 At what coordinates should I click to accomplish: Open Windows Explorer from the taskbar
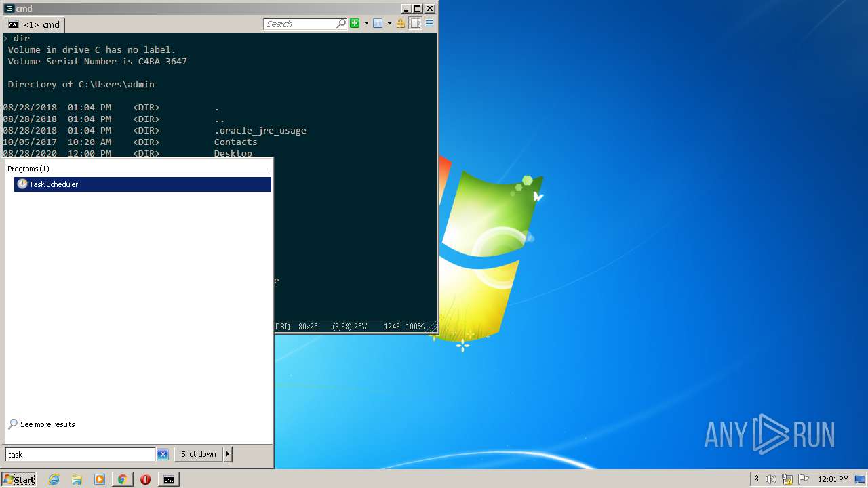[x=77, y=479]
